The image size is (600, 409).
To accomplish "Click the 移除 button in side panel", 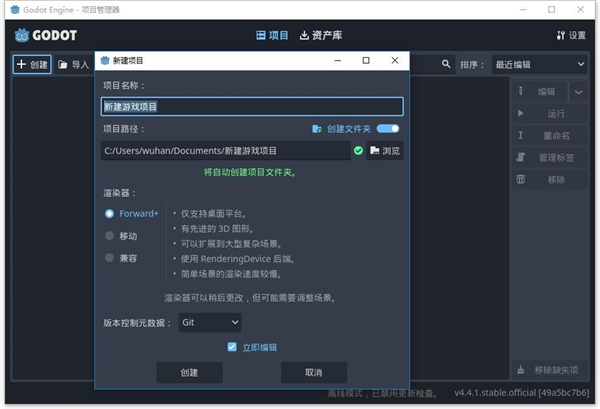I will click(x=549, y=179).
